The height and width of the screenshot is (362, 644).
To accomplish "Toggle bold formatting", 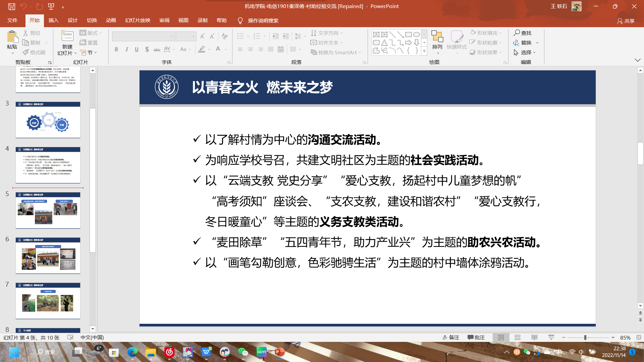I will point(116,49).
